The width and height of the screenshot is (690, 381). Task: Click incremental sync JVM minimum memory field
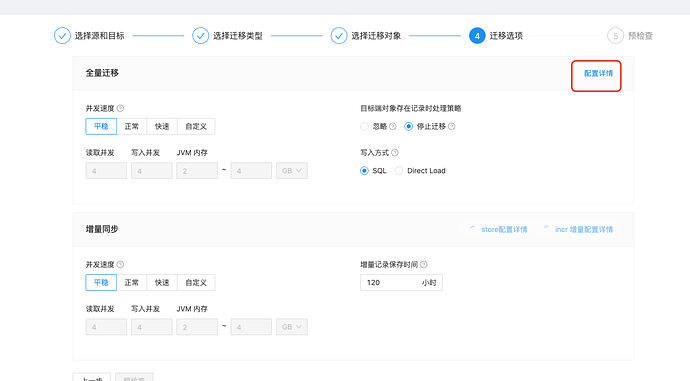(197, 327)
